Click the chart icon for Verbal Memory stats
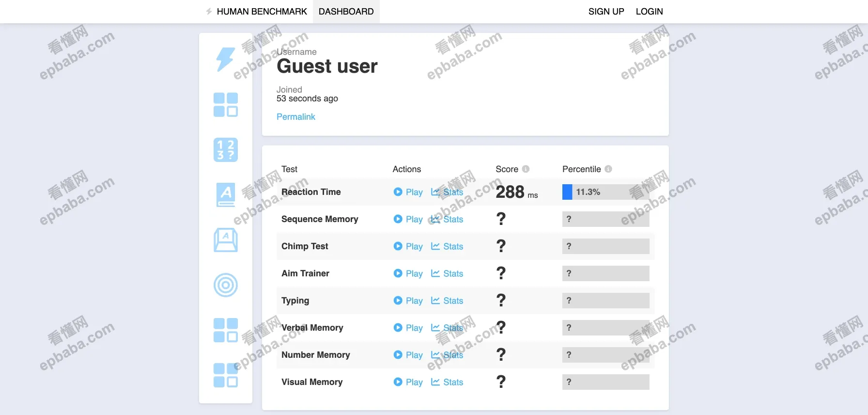Viewport: 868px width, 415px height. click(435, 328)
